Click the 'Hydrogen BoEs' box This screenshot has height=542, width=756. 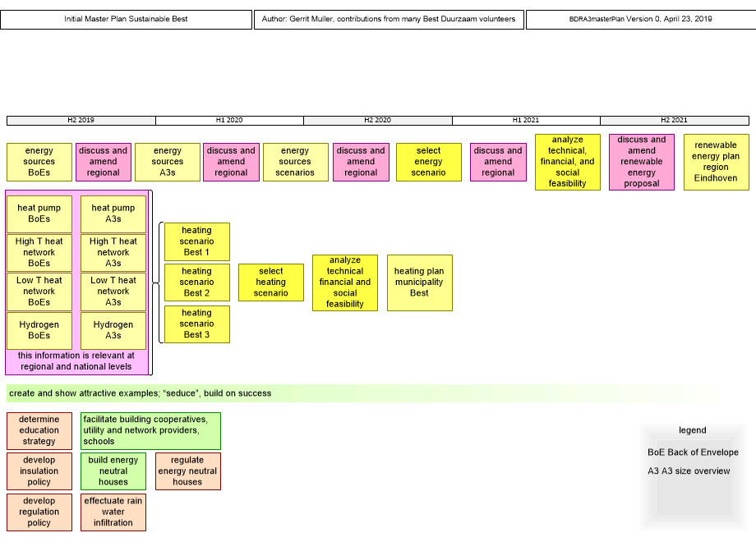[39, 330]
